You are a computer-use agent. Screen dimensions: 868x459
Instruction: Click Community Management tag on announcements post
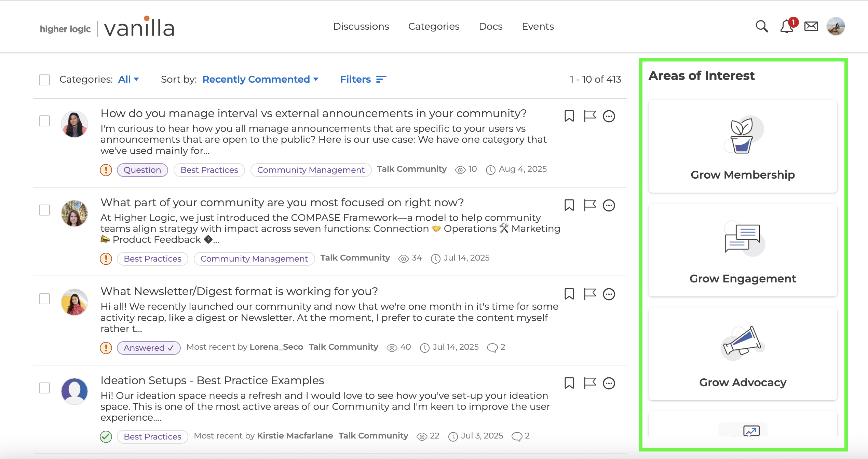pyautogui.click(x=311, y=170)
